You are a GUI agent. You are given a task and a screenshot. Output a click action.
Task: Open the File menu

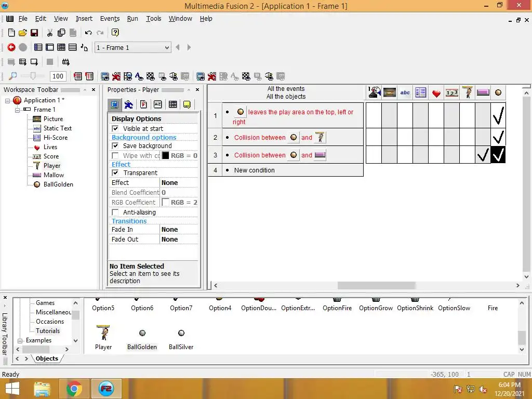[23, 19]
